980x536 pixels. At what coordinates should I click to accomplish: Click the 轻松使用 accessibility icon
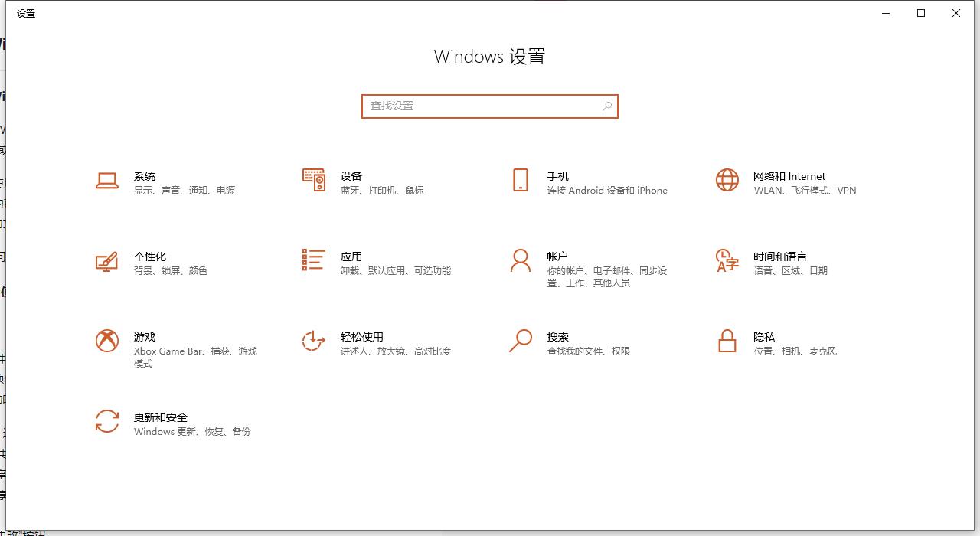click(x=313, y=342)
